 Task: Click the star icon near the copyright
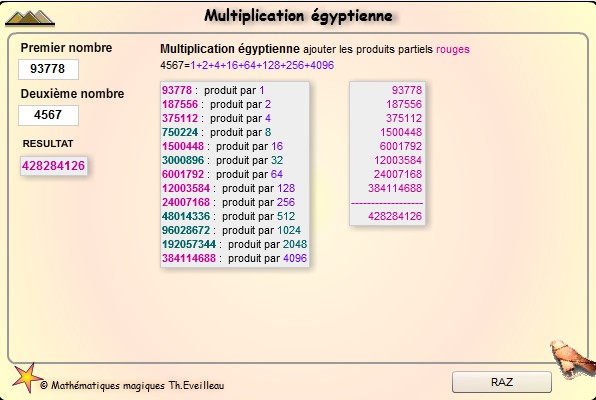coord(27,377)
